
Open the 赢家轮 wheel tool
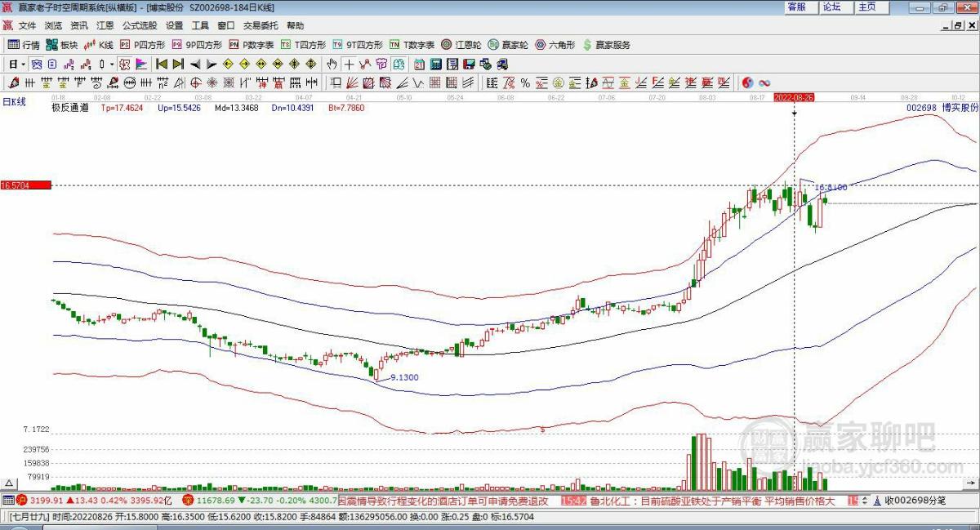click(509, 45)
